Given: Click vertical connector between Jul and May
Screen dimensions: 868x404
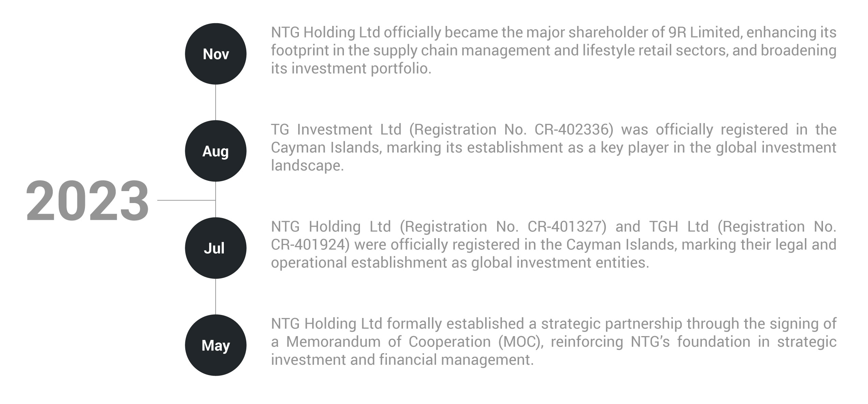Looking at the screenshot, I should point(216,296).
